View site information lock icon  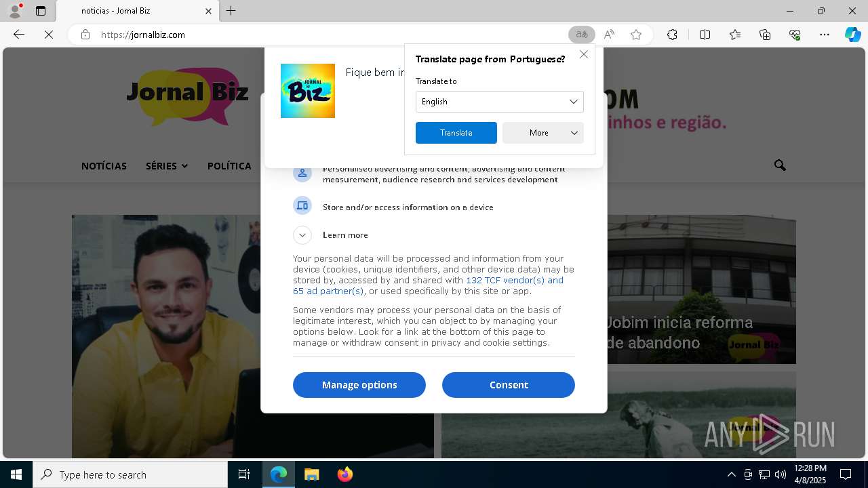[x=85, y=35]
